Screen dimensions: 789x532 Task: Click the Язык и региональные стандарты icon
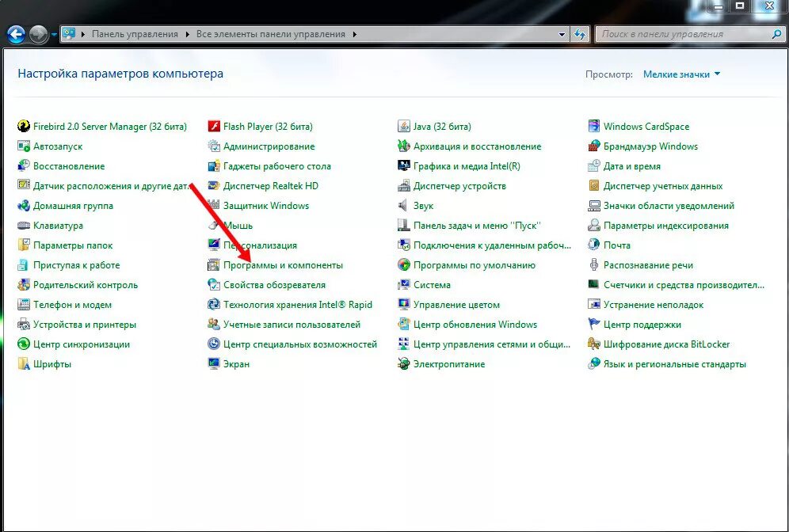[594, 363]
